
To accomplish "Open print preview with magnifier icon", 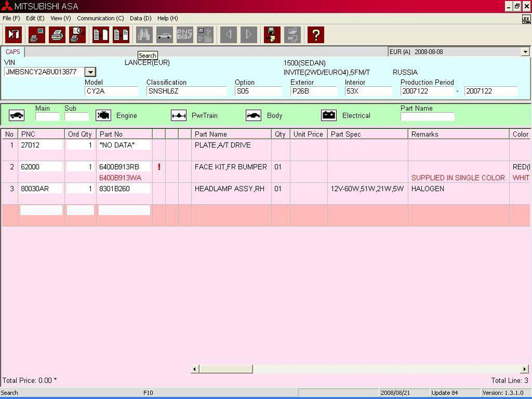I will click(77, 35).
